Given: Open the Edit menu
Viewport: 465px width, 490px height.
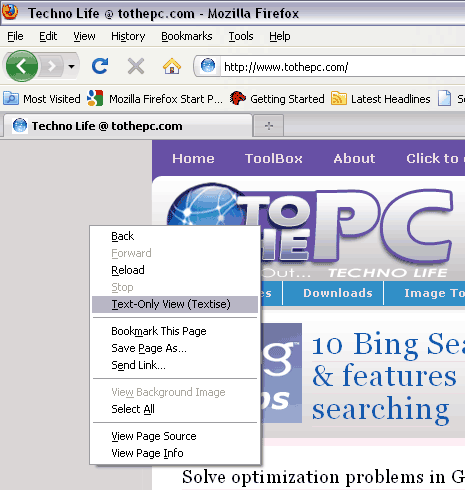Looking at the screenshot, I should pyautogui.click(x=48, y=36).
